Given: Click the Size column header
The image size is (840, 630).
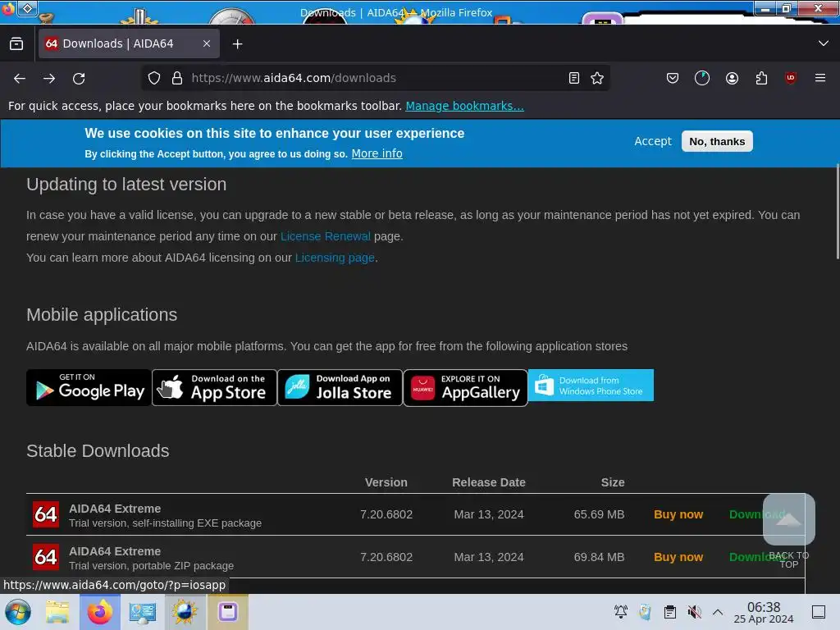Looking at the screenshot, I should point(612,482).
